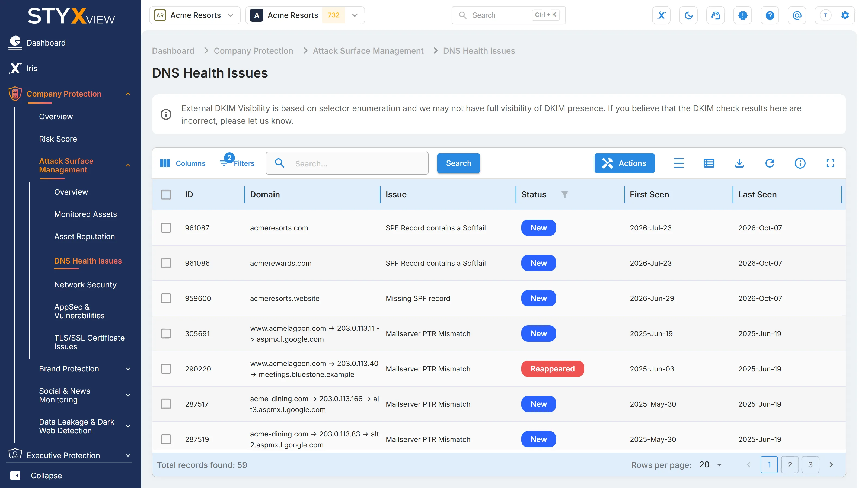Click the Dashboard sidebar icon
Screen dimensions: 868x488
tap(15, 43)
